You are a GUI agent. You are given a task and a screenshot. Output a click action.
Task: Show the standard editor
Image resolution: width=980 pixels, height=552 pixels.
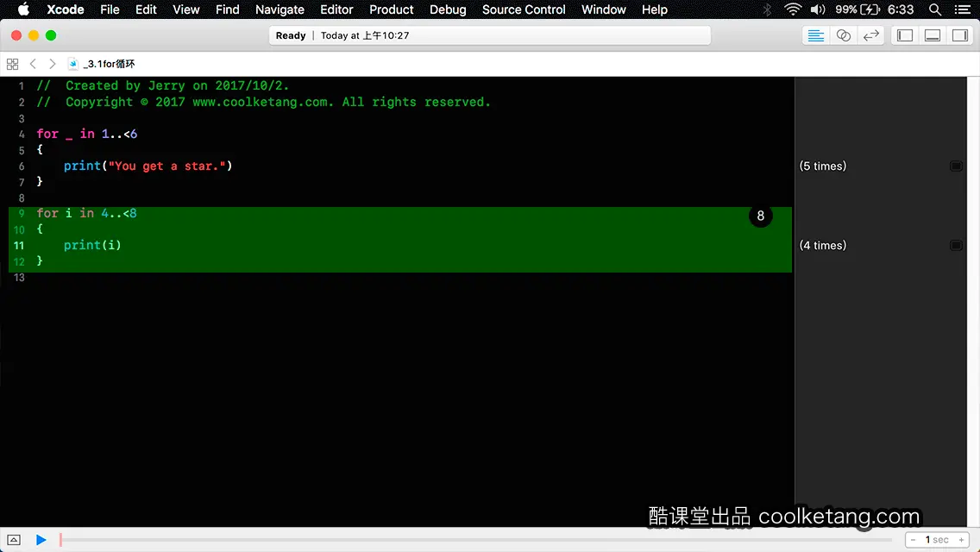[815, 35]
